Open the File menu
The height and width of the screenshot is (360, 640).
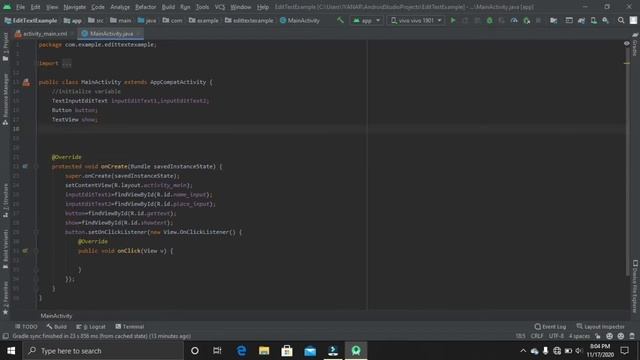click(x=20, y=7)
